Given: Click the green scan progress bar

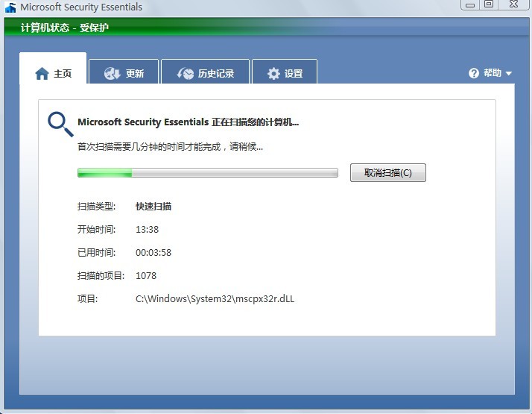Looking at the screenshot, I should coord(208,172).
